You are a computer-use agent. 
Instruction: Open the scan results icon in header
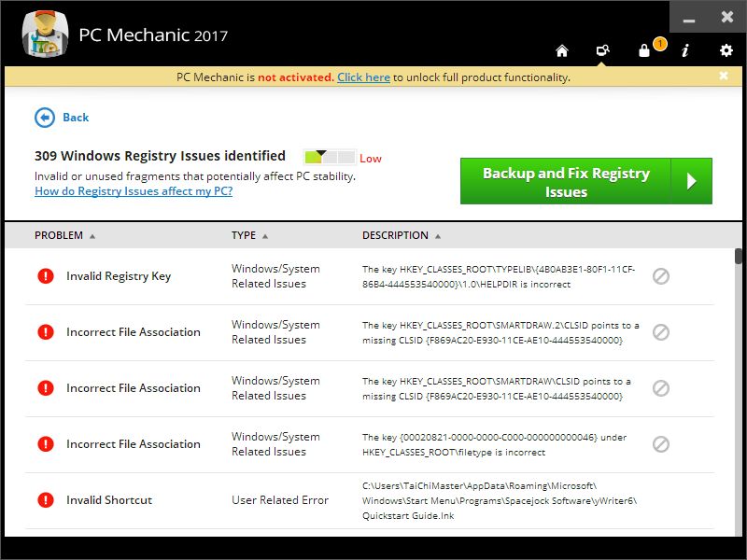(x=602, y=50)
